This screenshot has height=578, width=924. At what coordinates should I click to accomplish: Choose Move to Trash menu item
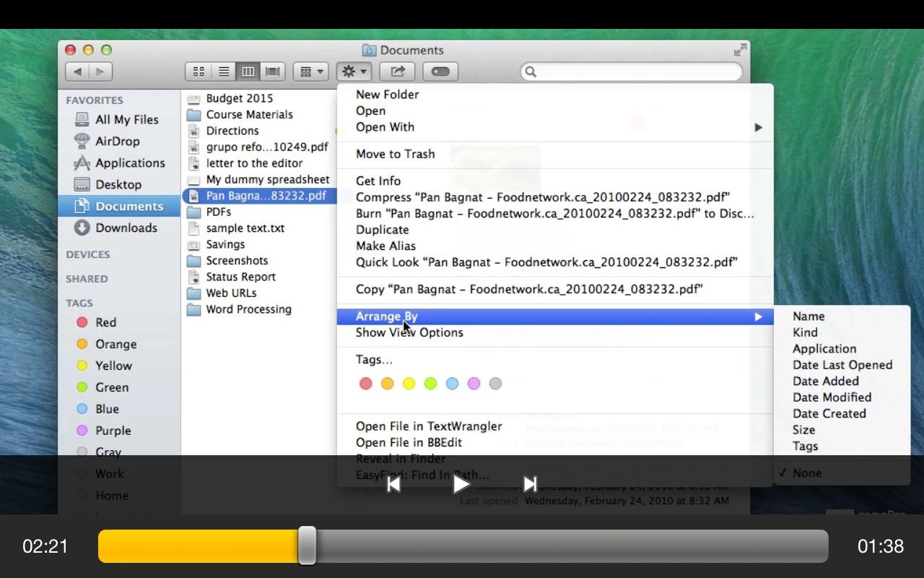point(395,154)
